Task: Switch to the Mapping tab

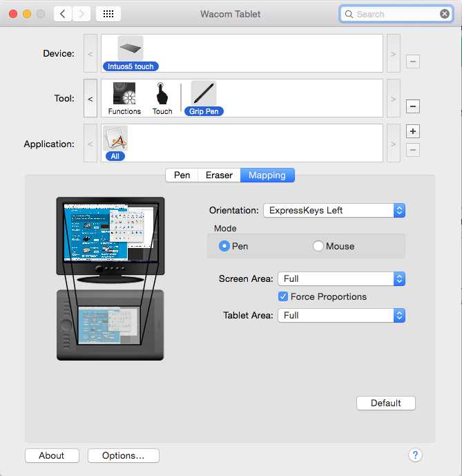Action: pos(267,175)
